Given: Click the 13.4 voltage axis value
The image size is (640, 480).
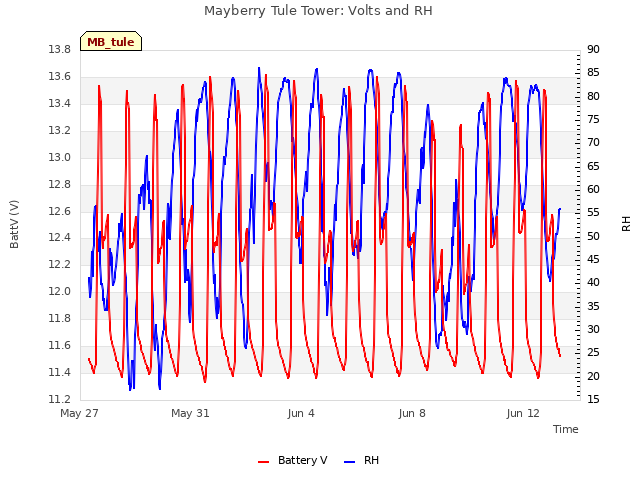Looking at the screenshot, I should tap(60, 104).
